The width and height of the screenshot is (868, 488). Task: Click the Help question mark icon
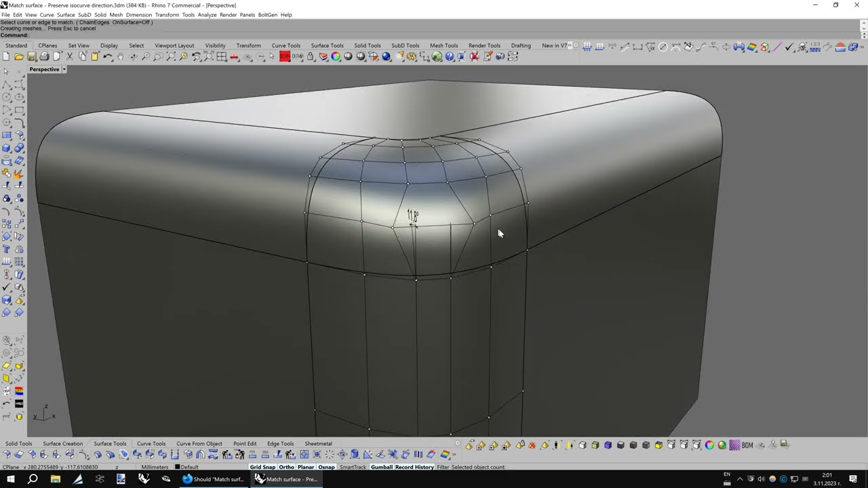tap(449, 57)
